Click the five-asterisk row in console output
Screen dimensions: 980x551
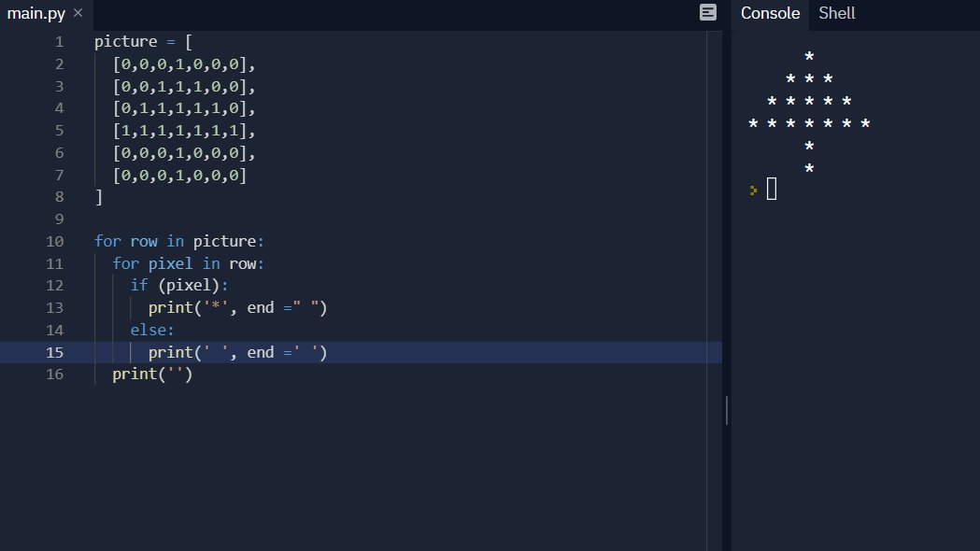809,101
